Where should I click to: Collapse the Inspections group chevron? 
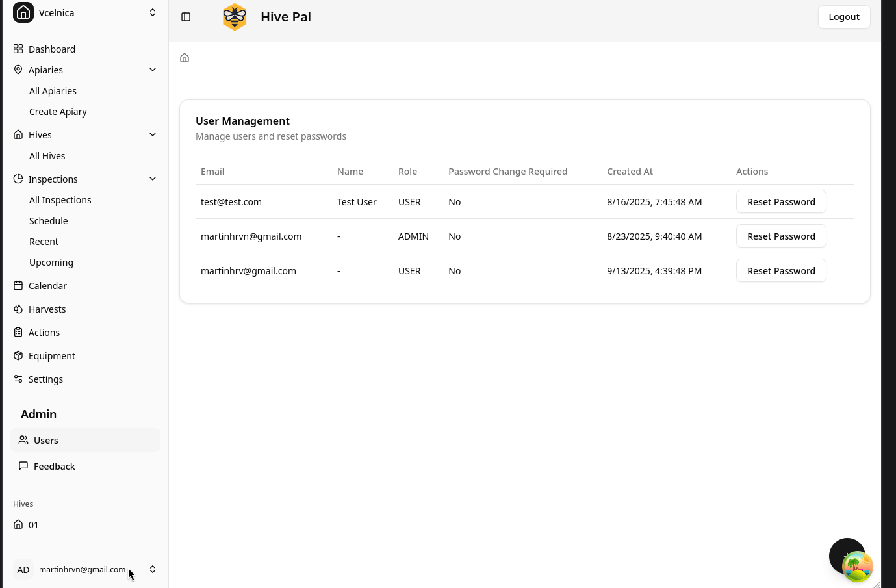coord(153,179)
